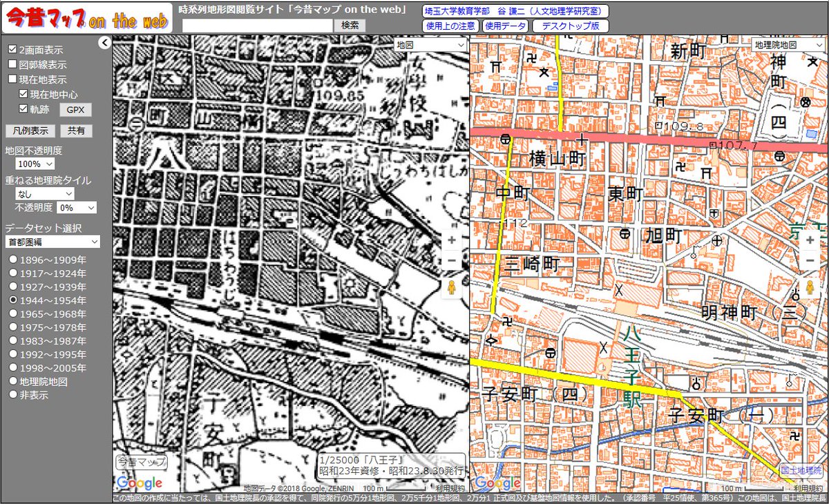
Task: Select the 1975～1978年 period
Action: [x=12, y=327]
